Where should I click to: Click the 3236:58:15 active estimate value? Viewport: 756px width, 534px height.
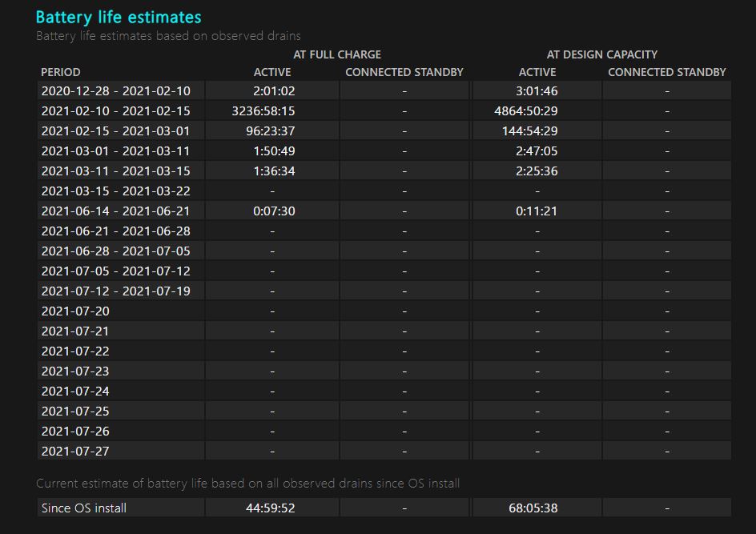click(x=263, y=111)
